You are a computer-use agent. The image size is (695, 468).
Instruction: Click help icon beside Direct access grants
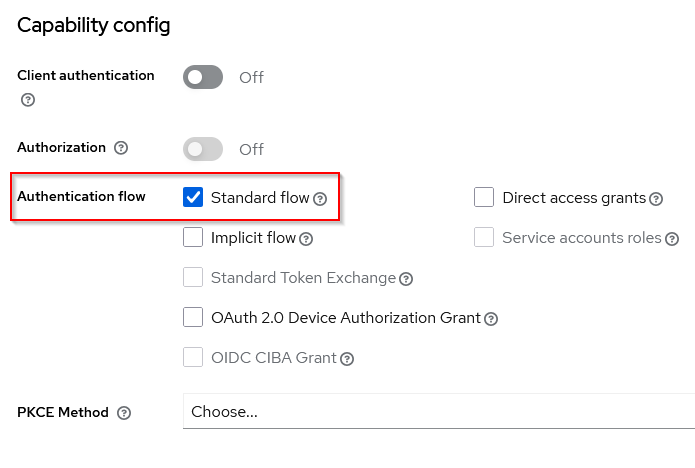pos(656,199)
